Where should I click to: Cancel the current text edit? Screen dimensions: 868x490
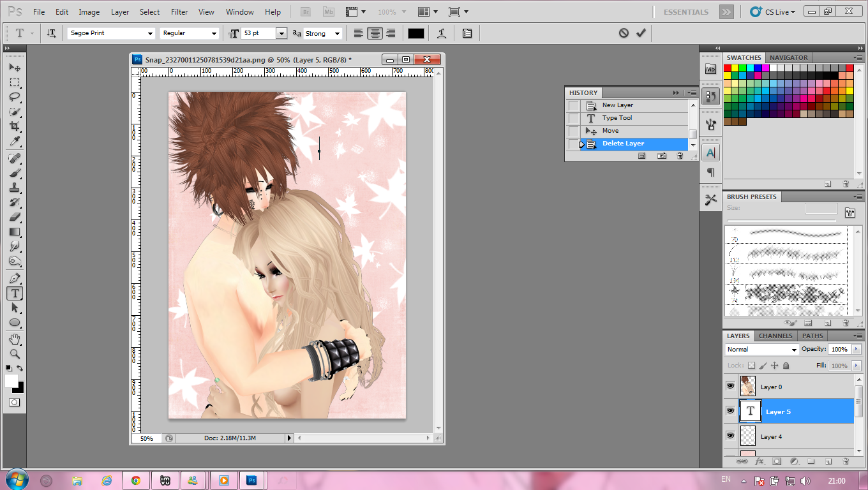coord(624,33)
